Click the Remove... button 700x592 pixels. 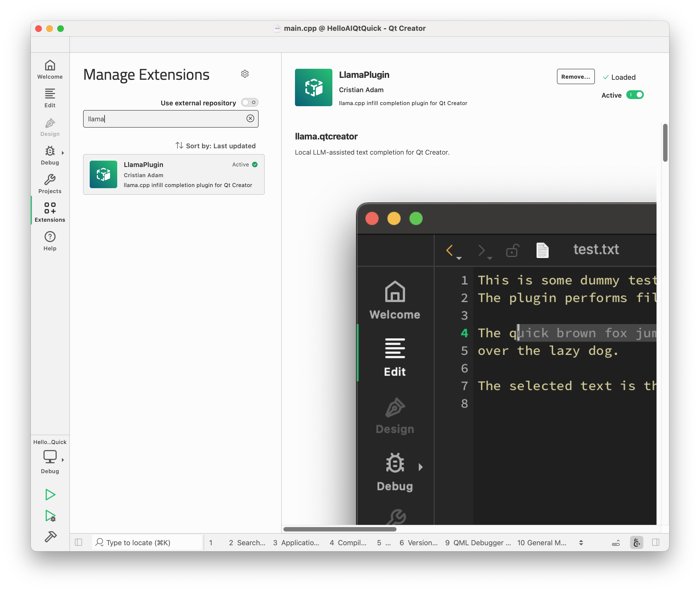575,76
